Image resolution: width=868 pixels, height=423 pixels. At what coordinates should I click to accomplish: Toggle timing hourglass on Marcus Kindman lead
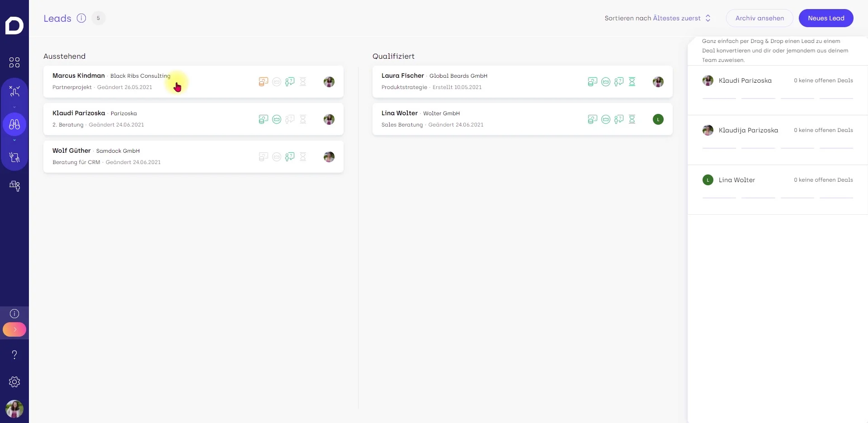click(303, 82)
